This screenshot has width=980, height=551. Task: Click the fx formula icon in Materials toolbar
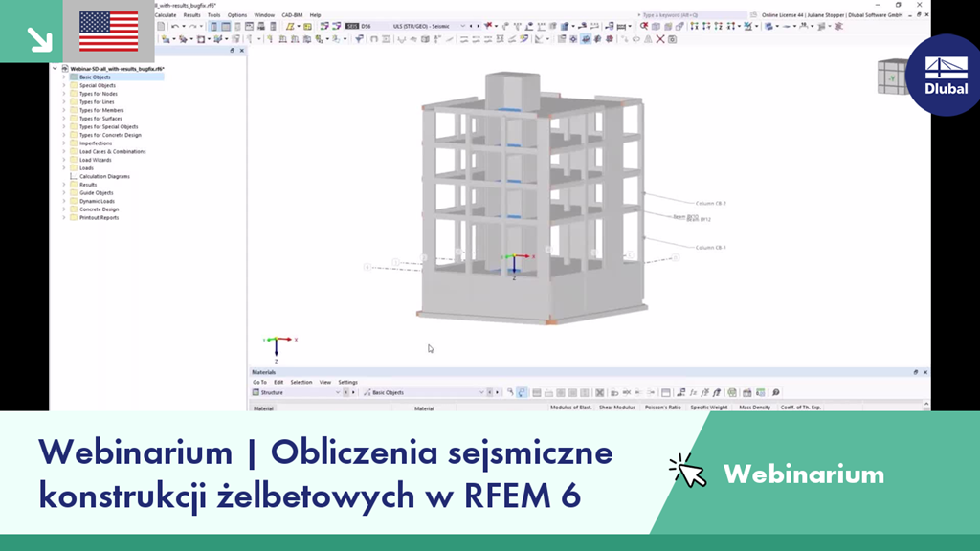pyautogui.click(x=693, y=392)
